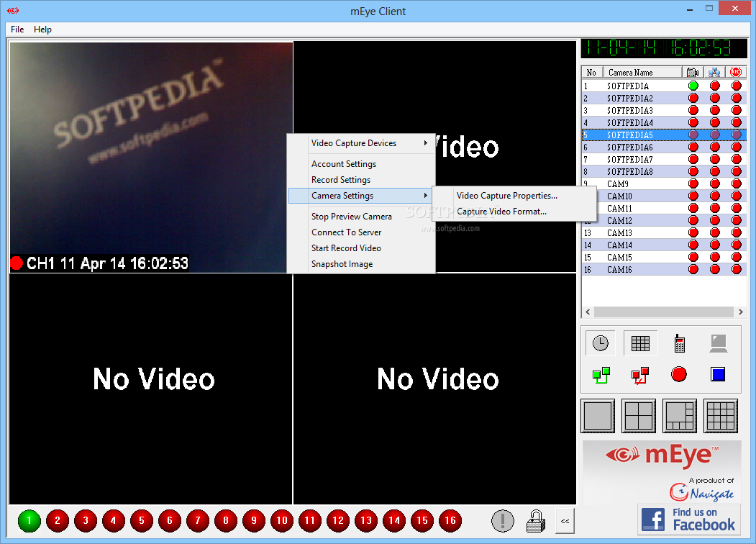Select the SOFTPEDIA7 camera row

point(664,160)
